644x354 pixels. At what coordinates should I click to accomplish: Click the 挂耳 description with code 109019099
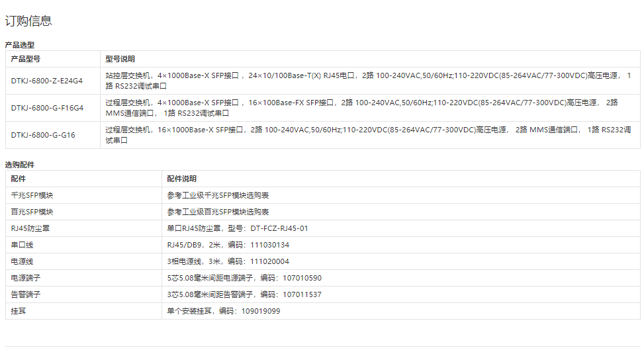(223, 311)
